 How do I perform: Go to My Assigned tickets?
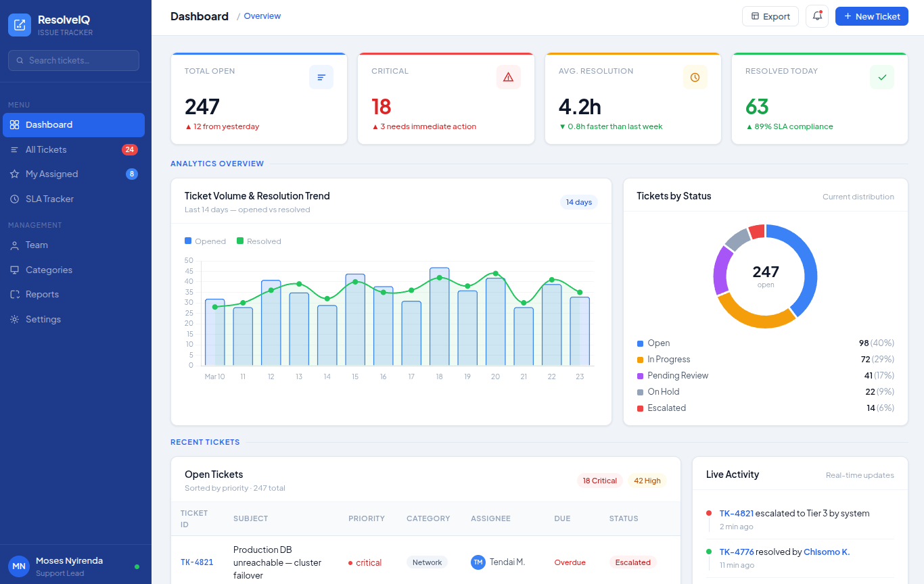pos(51,174)
